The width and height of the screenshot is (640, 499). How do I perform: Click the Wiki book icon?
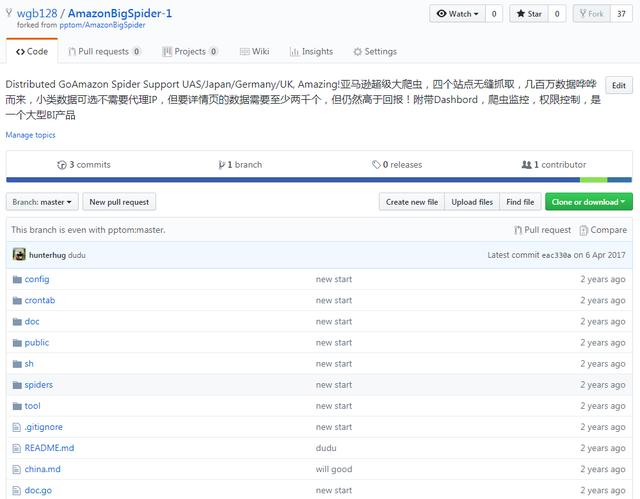click(x=244, y=52)
